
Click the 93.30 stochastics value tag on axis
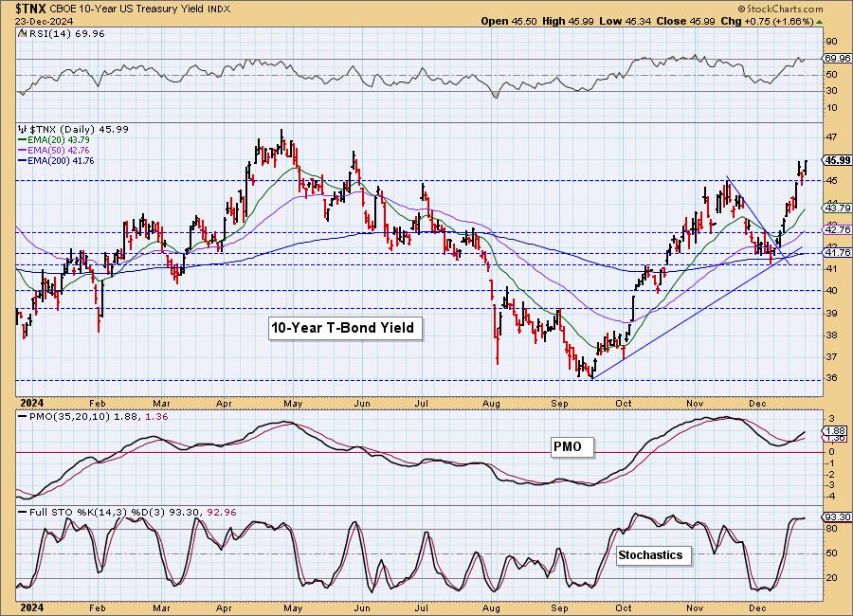[838, 516]
